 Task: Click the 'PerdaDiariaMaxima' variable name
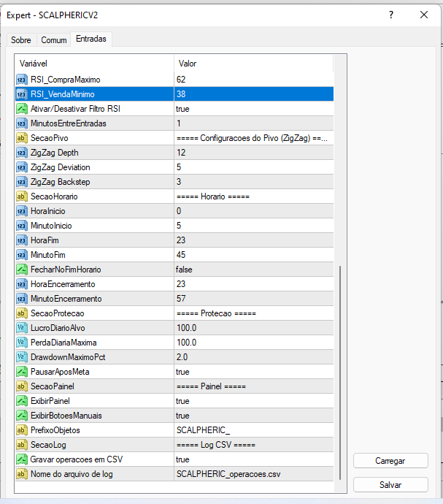pos(63,343)
